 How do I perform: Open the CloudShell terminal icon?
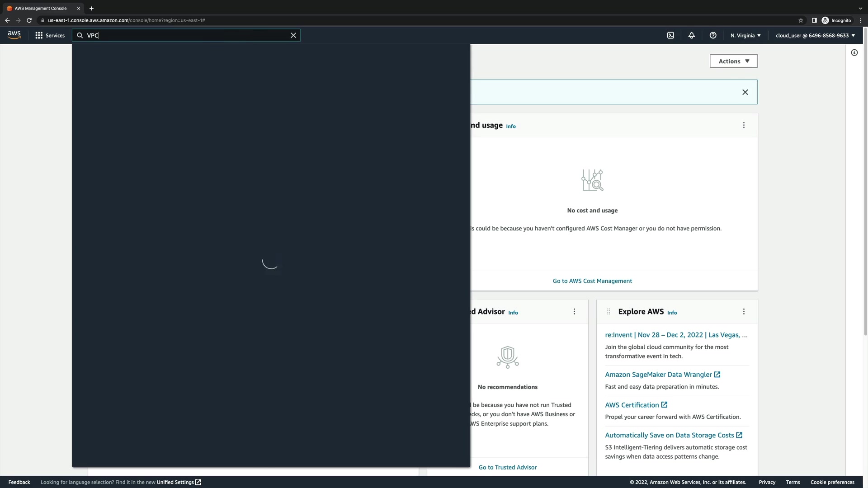pyautogui.click(x=670, y=35)
